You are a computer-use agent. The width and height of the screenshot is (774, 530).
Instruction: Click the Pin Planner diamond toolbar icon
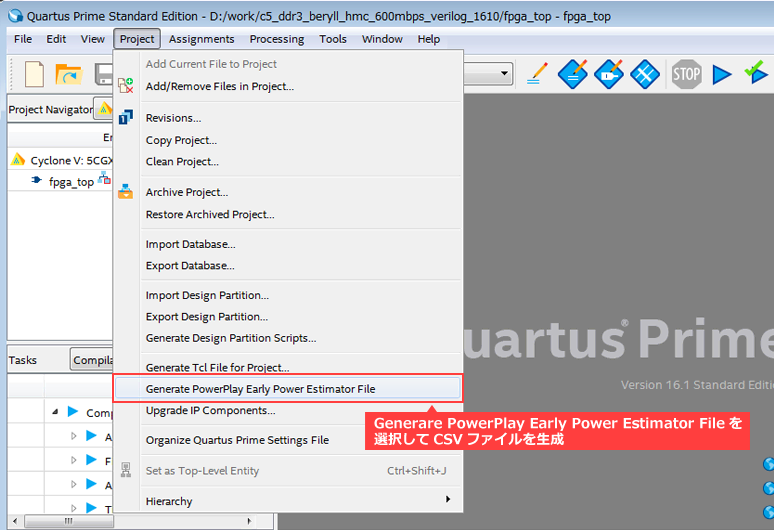coord(609,75)
